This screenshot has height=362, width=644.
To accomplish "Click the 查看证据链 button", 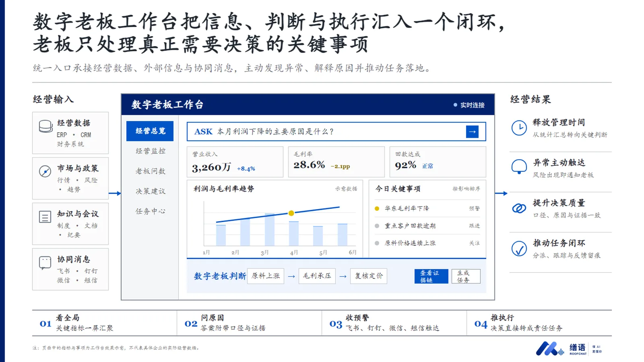I will coord(431,276).
